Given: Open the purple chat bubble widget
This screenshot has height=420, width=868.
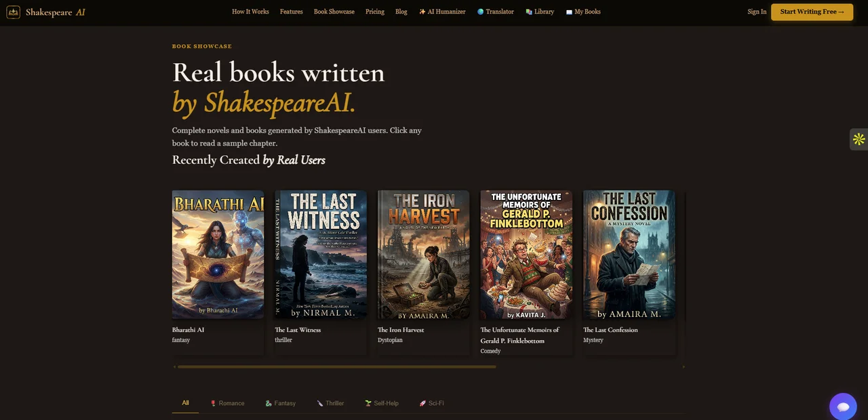Looking at the screenshot, I should point(843,406).
